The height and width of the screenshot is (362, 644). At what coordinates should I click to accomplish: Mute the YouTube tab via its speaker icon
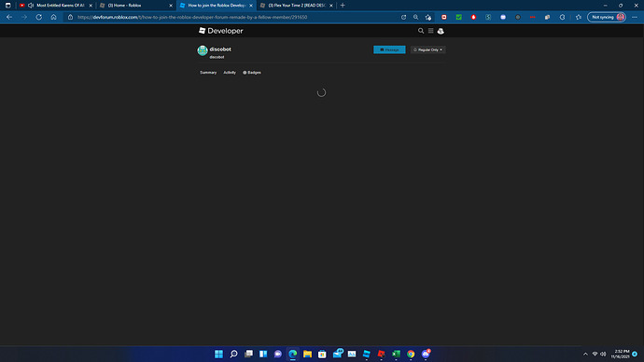tap(31, 6)
